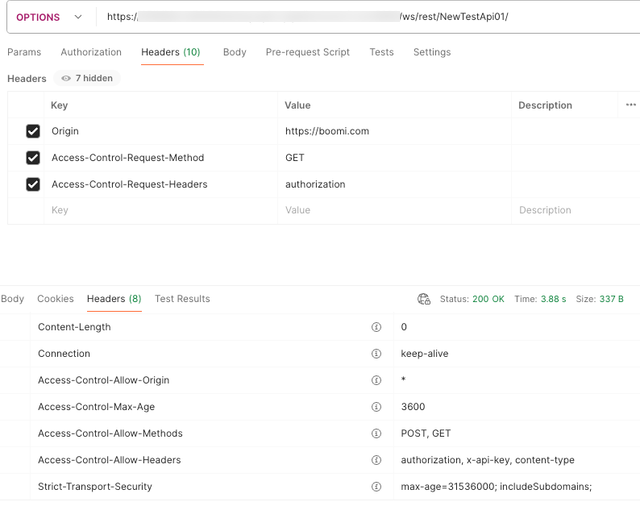Click info icon for Access-Control-Allow-Origin
The width and height of the screenshot is (640, 530).
(x=377, y=381)
